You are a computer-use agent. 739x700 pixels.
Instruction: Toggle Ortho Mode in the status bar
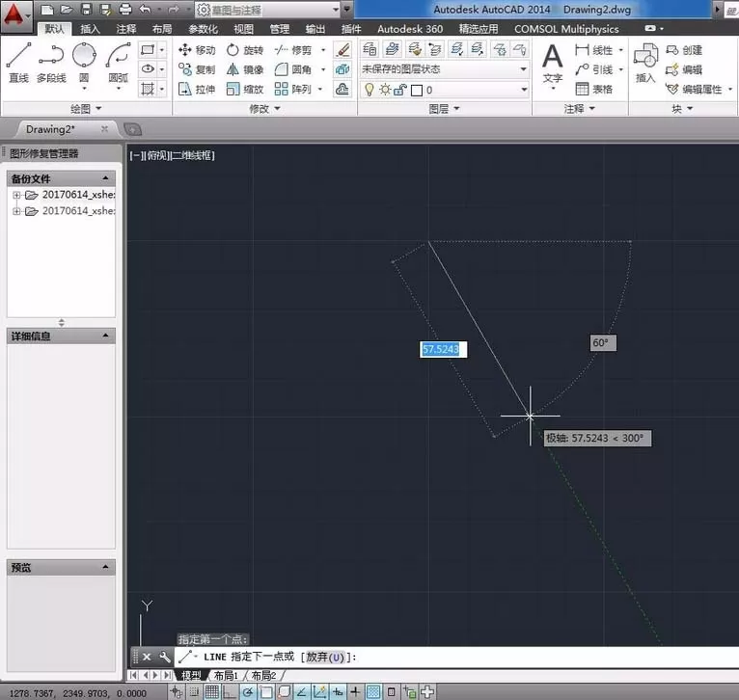click(230, 692)
